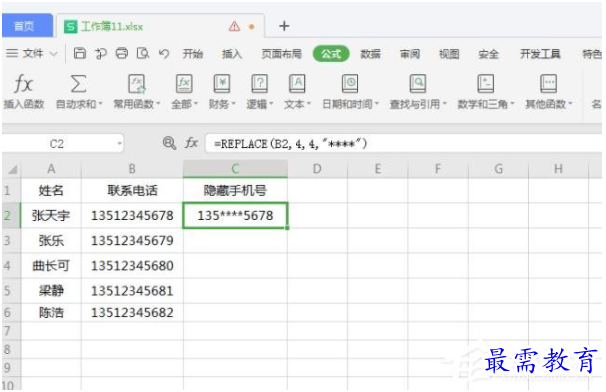The height and width of the screenshot is (392, 606).
Task: Click the select-all corner of the grid
Action: click(12, 169)
